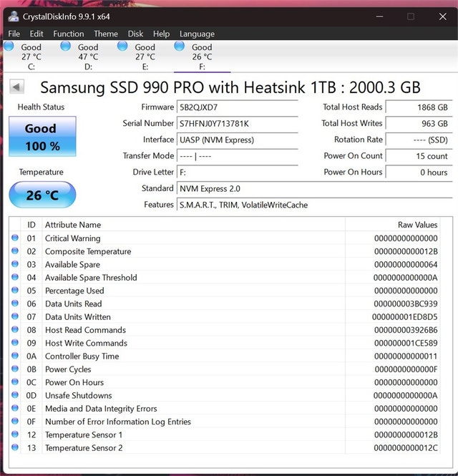Select the Available Spare attribute row
The height and width of the screenshot is (476, 458).
pyautogui.click(x=225, y=264)
